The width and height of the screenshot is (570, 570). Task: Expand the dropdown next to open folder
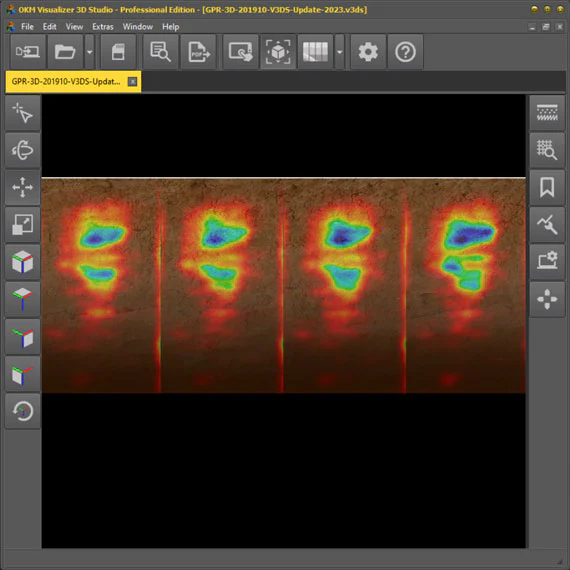[x=89, y=52]
